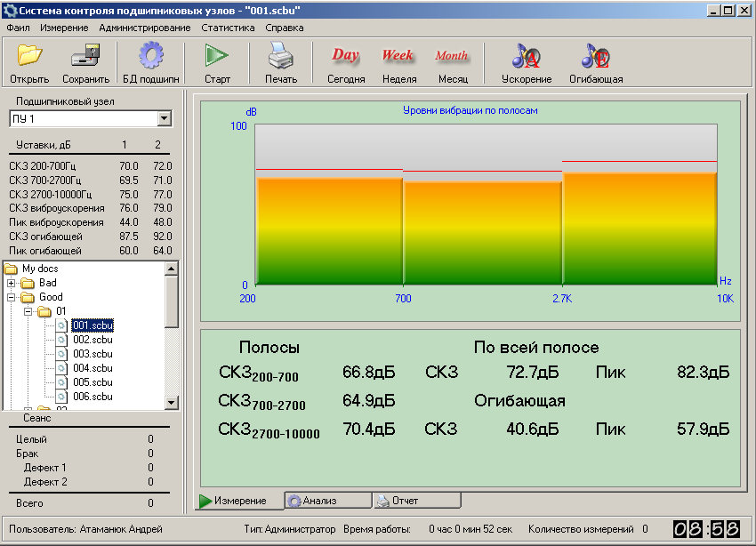Image resolution: width=756 pixels, height=546 pixels.
Task: Open the Статистика menu
Action: pyautogui.click(x=228, y=28)
